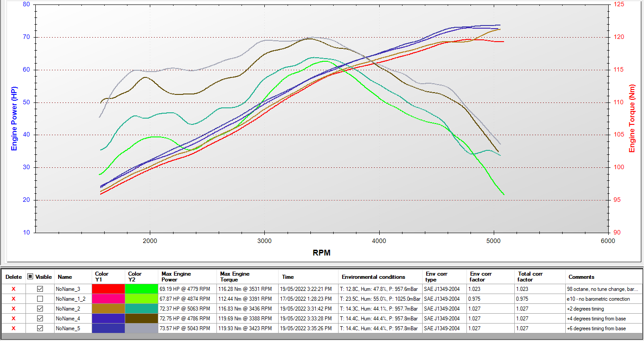
Task: Show the NoName_1_2 run via checkbox
Action: tap(40, 299)
